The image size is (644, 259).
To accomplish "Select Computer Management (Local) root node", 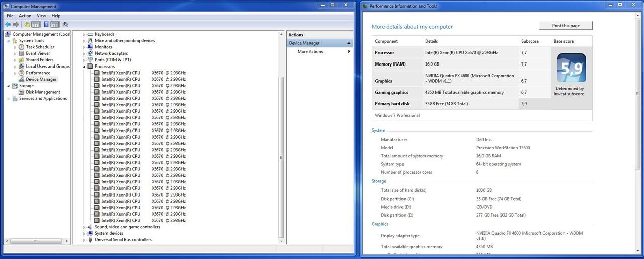I will (x=41, y=34).
